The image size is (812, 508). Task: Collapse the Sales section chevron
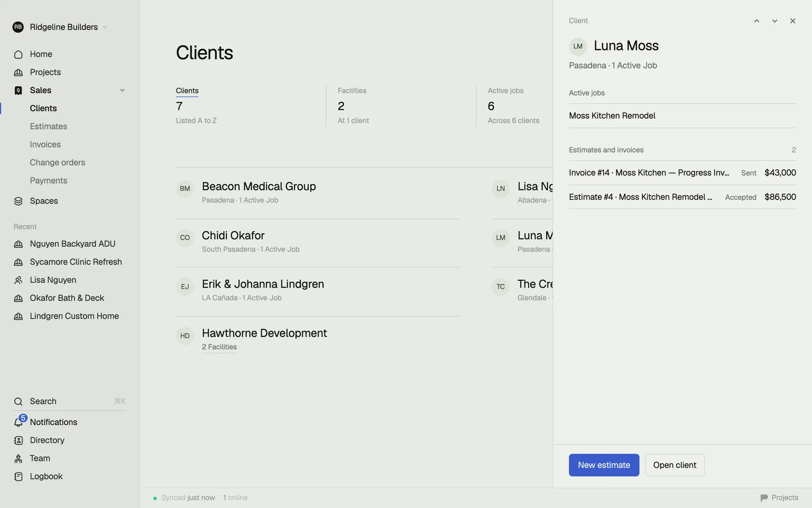(x=122, y=90)
